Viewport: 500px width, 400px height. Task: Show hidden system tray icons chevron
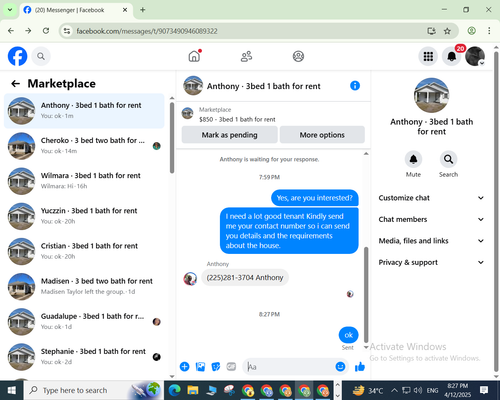coord(394,390)
